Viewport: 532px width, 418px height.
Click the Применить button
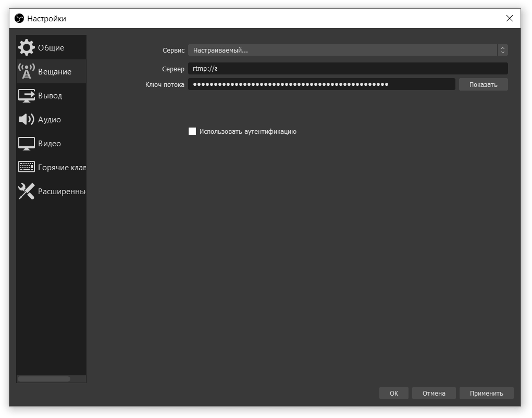point(486,393)
